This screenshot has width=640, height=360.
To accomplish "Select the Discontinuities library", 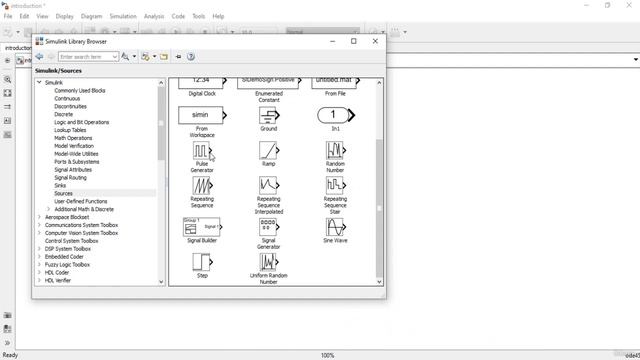I will (x=70, y=106).
